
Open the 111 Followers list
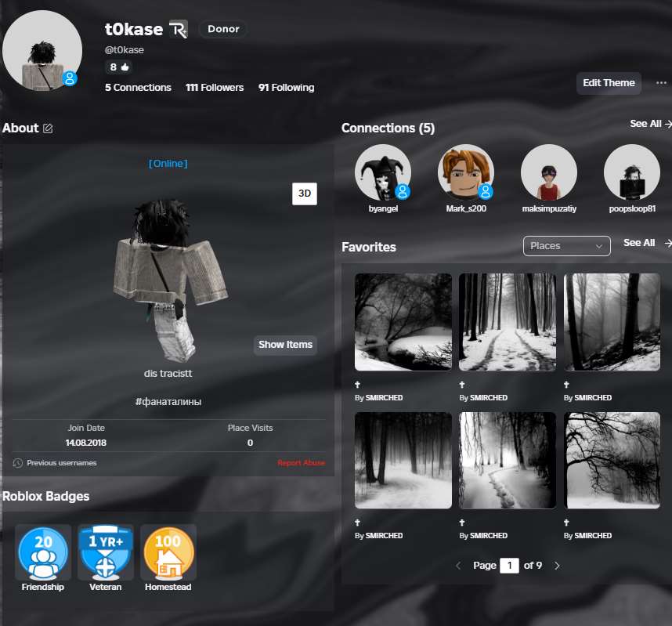pos(215,88)
